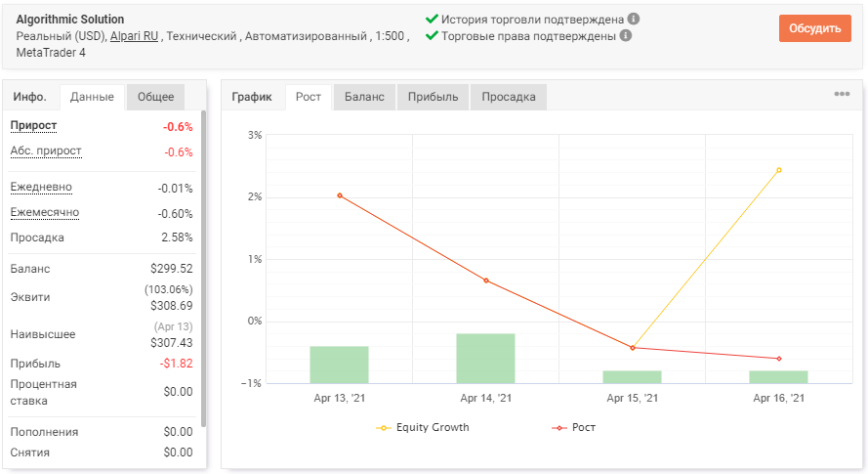
Task: Switch to the Данные tab
Action: click(92, 97)
